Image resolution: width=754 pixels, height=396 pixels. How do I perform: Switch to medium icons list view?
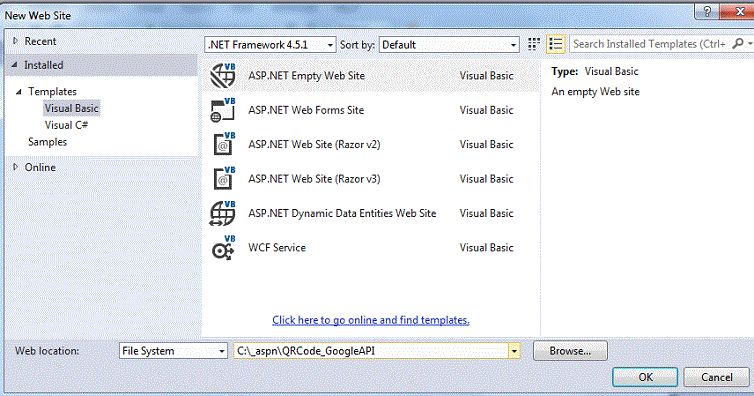pyautogui.click(x=555, y=44)
